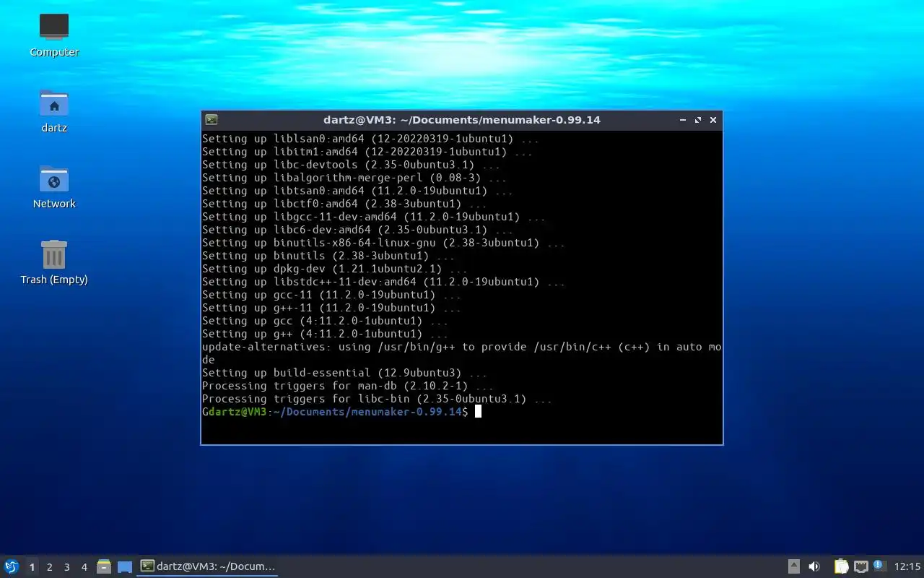Click the show desktop taskbar icon
This screenshot has height=578, width=924.
125,567
